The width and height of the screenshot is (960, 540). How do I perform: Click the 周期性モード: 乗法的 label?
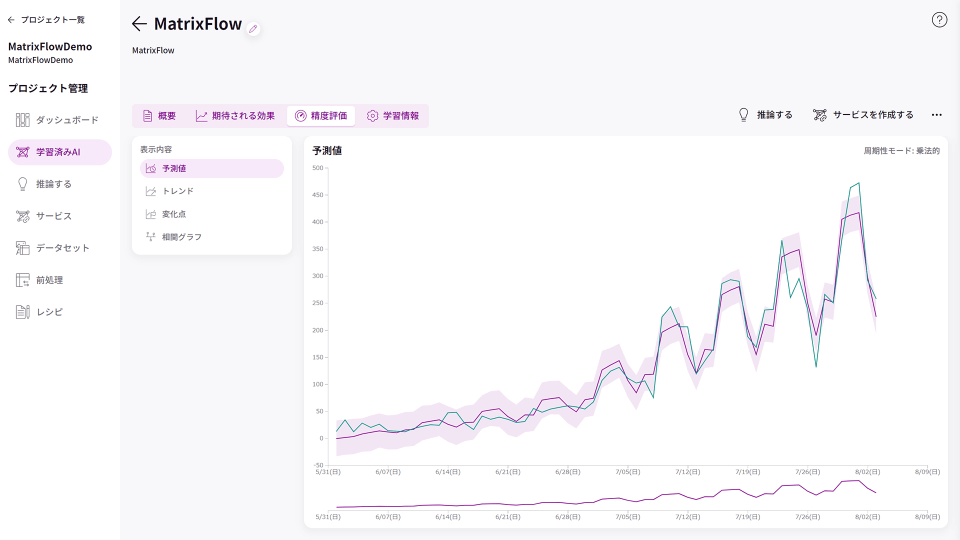pos(901,151)
